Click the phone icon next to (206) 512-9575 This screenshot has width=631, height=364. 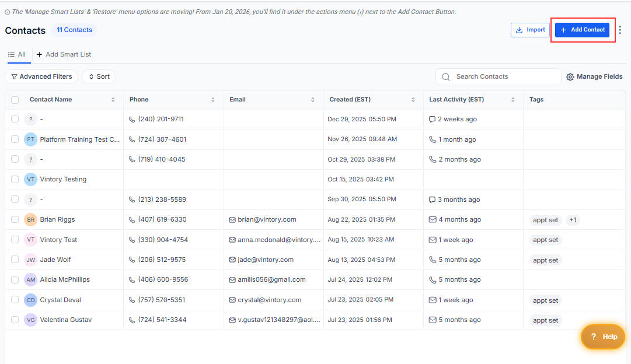[x=132, y=260]
